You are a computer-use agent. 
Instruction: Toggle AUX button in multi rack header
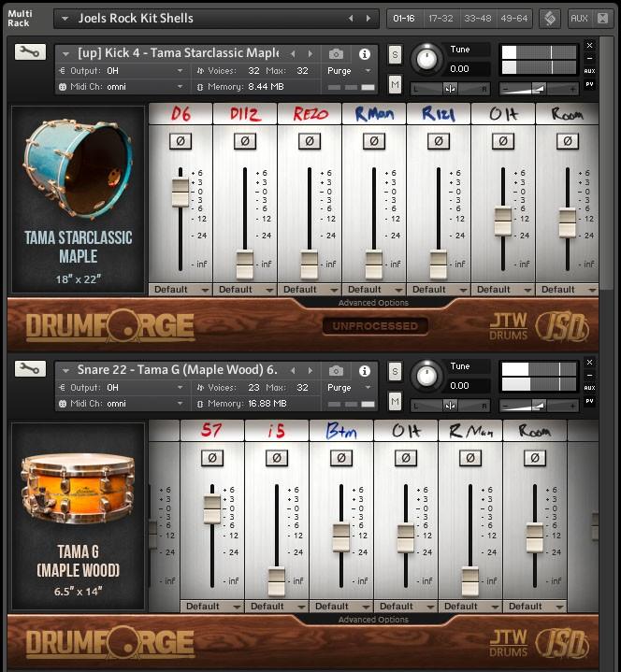click(579, 19)
